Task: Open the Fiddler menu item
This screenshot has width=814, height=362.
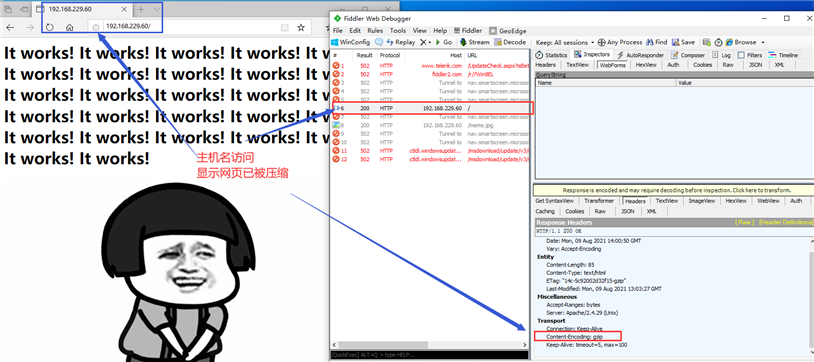Action: tap(468, 31)
